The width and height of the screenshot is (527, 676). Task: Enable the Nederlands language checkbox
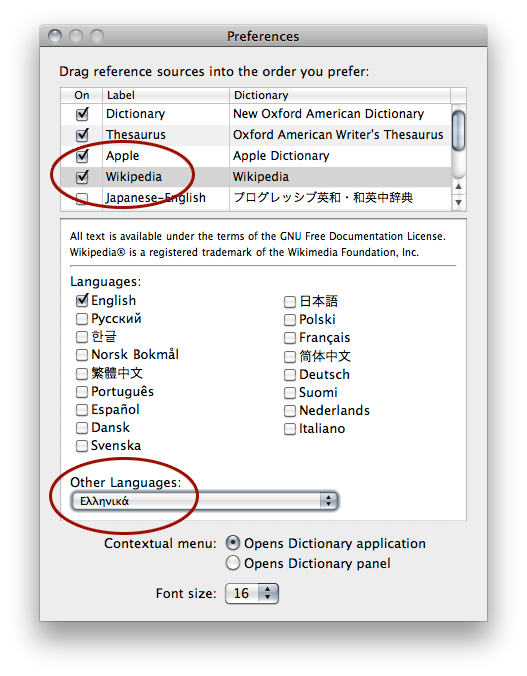(290, 411)
